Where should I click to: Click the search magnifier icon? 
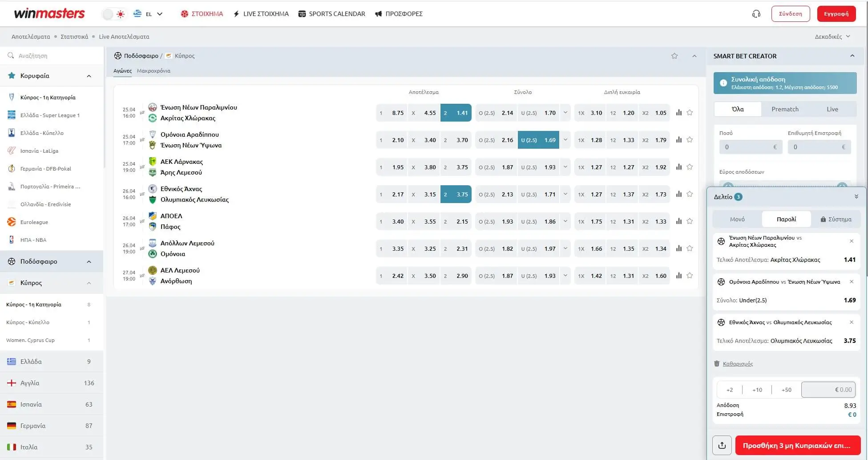tap(11, 56)
